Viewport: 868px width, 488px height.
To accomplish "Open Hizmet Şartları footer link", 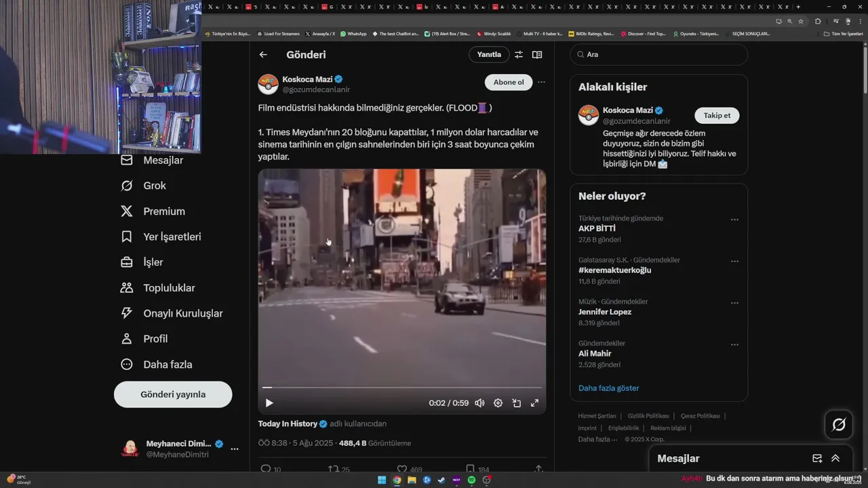I will click(x=597, y=416).
